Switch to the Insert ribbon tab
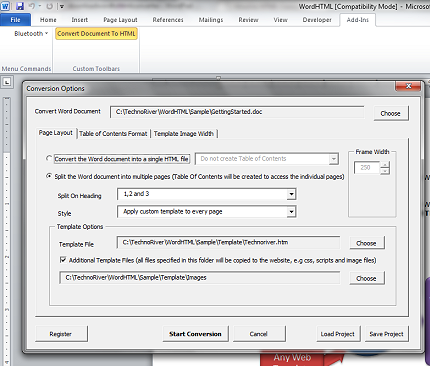430x366 pixels. coord(80,20)
